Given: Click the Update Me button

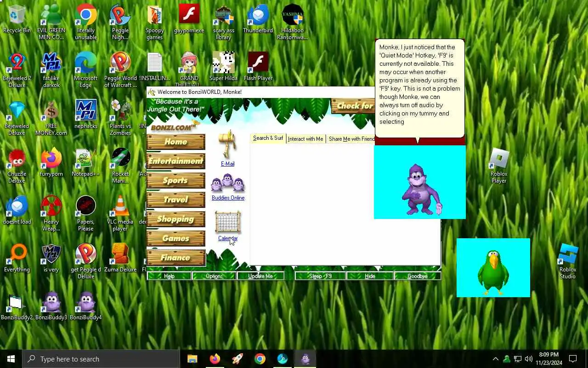Looking at the screenshot, I should (x=260, y=276).
